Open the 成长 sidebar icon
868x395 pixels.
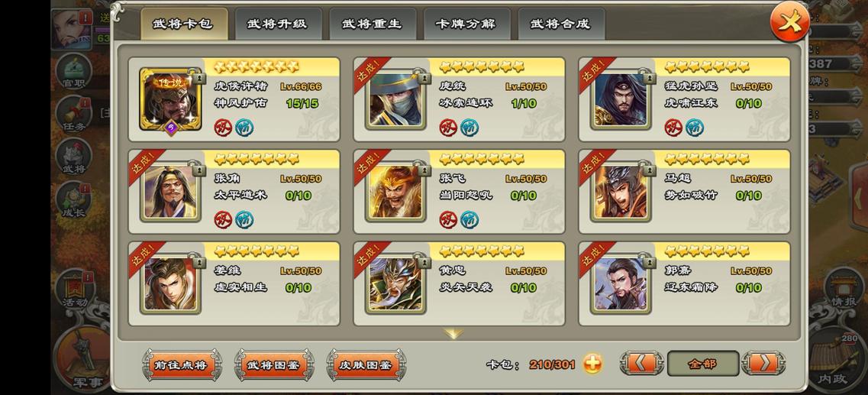pos(73,200)
